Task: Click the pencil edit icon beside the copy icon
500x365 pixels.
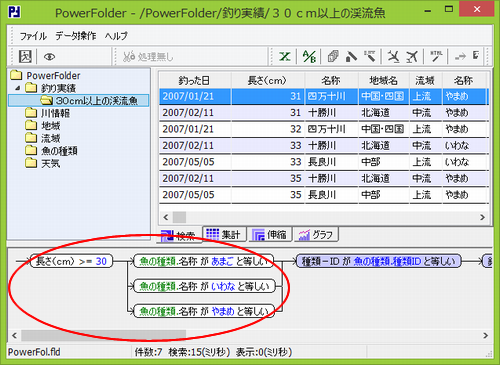Action: (351, 56)
